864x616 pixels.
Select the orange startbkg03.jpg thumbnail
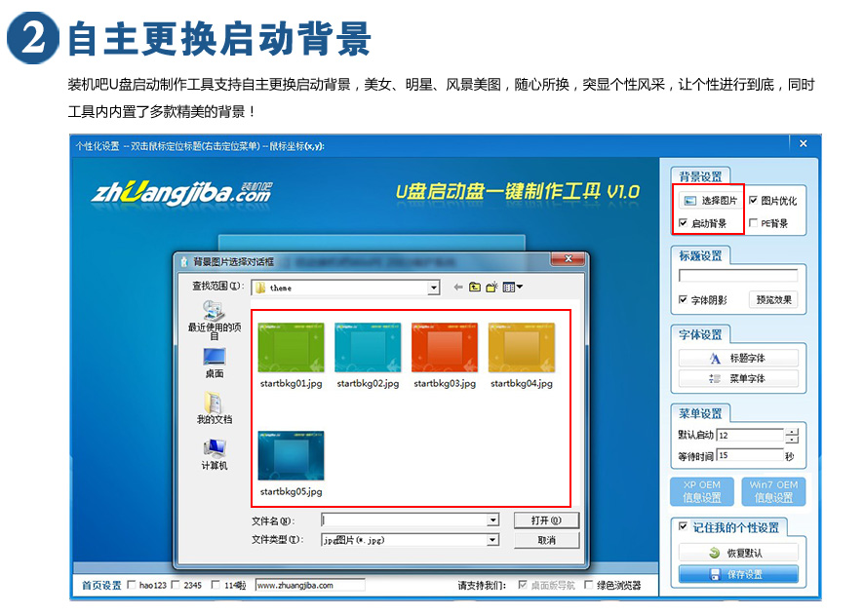tap(445, 347)
